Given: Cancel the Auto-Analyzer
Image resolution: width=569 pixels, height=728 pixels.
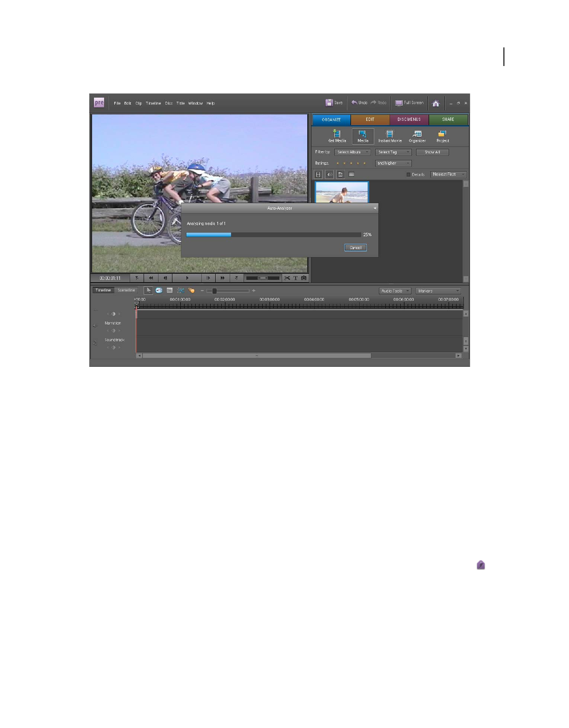Looking at the screenshot, I should coord(356,248).
